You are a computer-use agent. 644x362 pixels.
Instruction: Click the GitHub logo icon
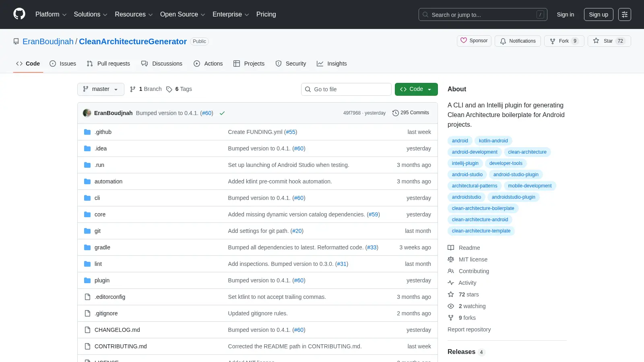[19, 14]
